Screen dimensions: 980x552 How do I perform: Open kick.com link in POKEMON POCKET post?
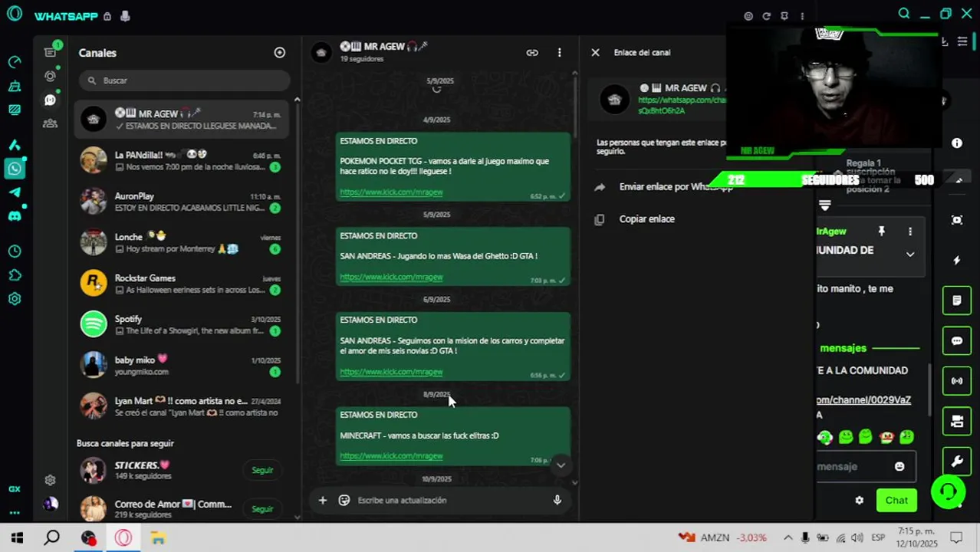click(x=391, y=192)
